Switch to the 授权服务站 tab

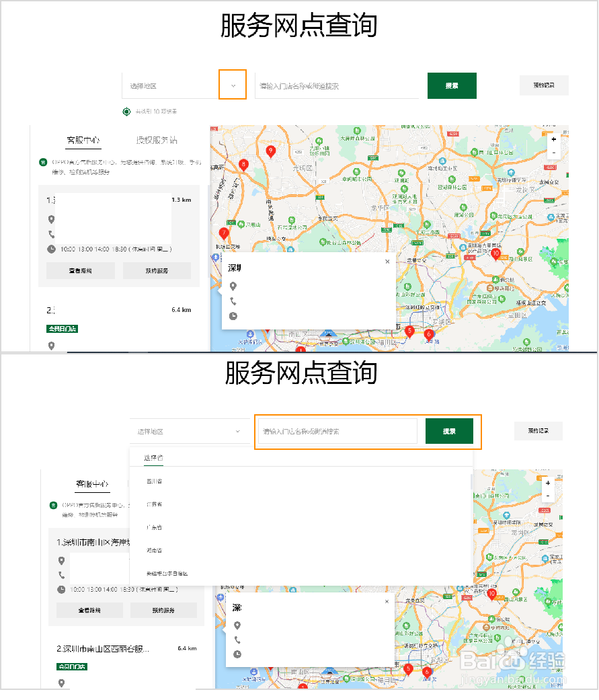point(156,141)
